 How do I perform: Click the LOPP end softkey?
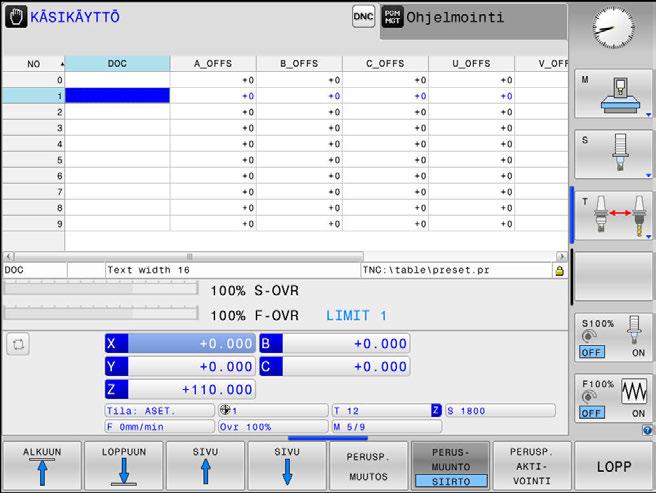coord(613,466)
